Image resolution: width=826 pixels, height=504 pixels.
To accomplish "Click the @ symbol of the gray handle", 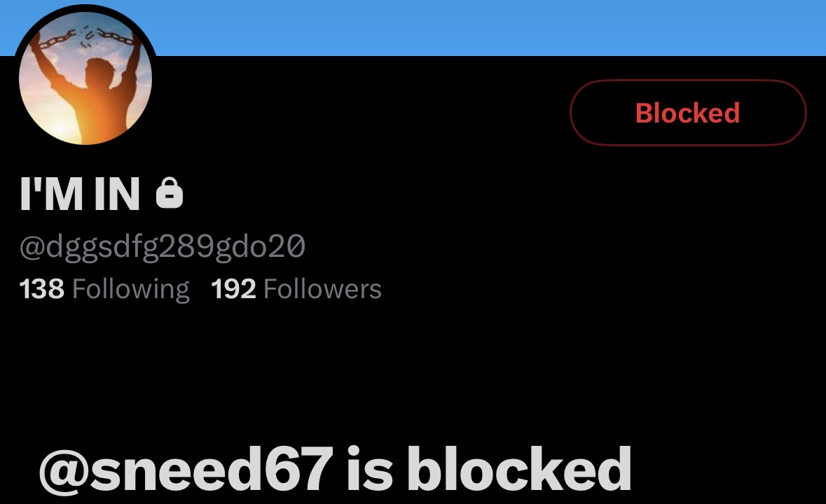I will pyautogui.click(x=32, y=247).
